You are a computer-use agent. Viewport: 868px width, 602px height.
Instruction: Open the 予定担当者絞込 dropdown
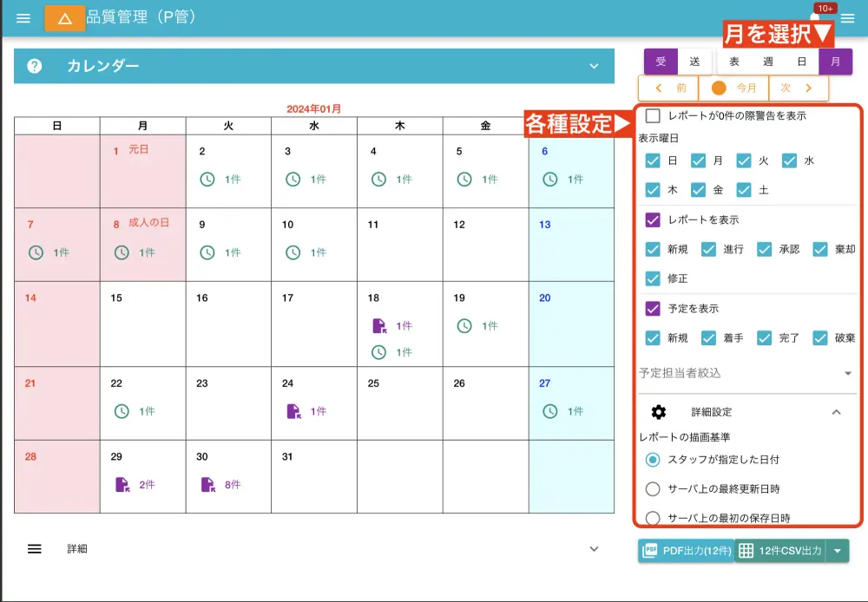746,373
